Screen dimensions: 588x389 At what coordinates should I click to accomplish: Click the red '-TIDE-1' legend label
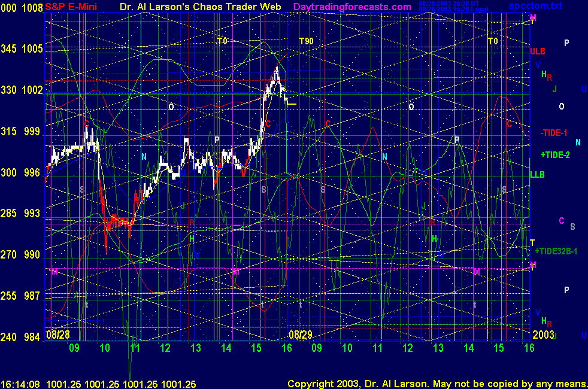tap(553, 133)
